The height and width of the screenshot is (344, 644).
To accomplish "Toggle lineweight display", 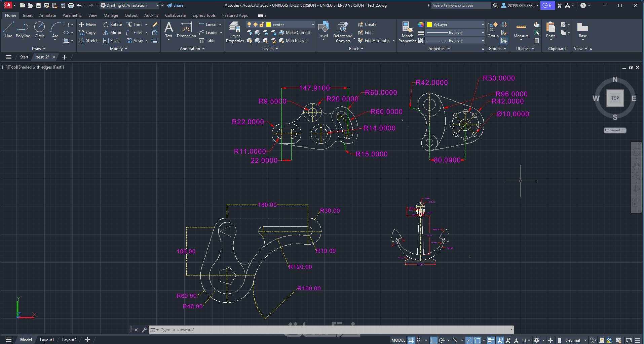I will (491, 340).
